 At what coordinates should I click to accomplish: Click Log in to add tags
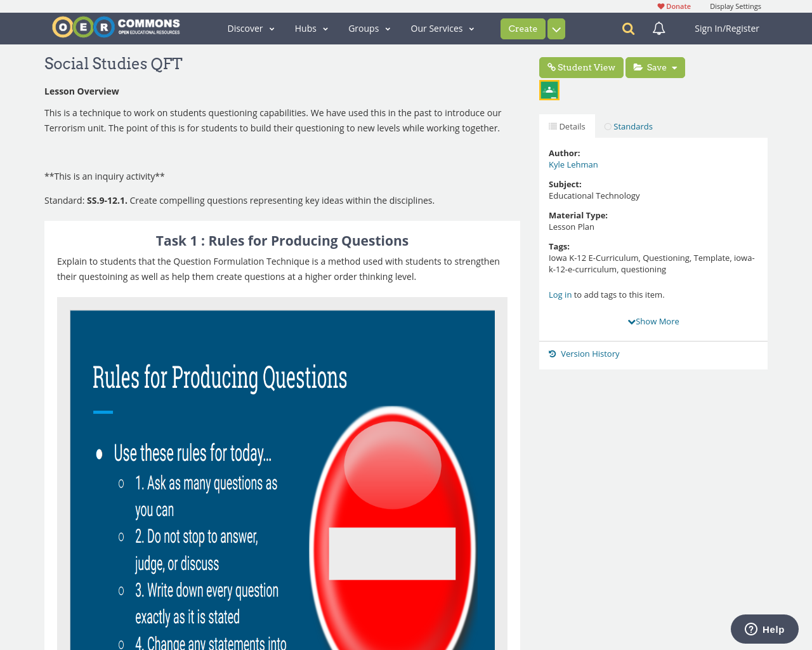560,293
